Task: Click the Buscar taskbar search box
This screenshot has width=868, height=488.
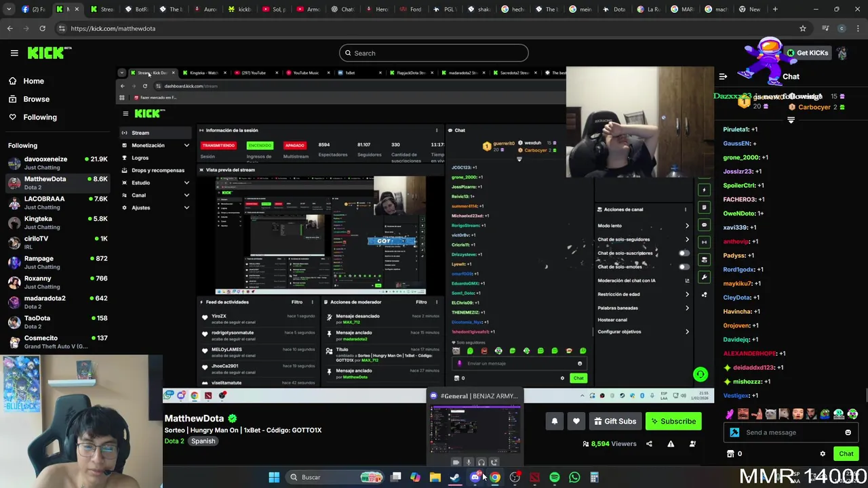Action: pos(335,477)
